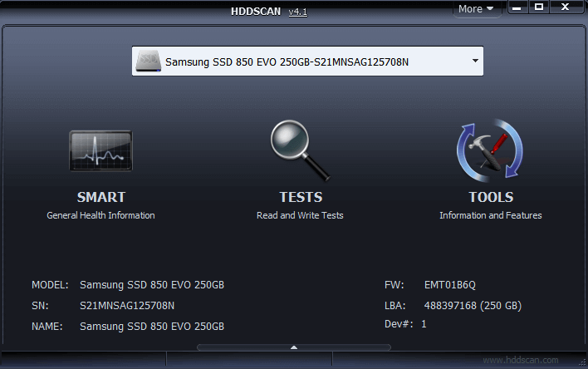Click the TESTS magnifying glass icon

(x=300, y=150)
